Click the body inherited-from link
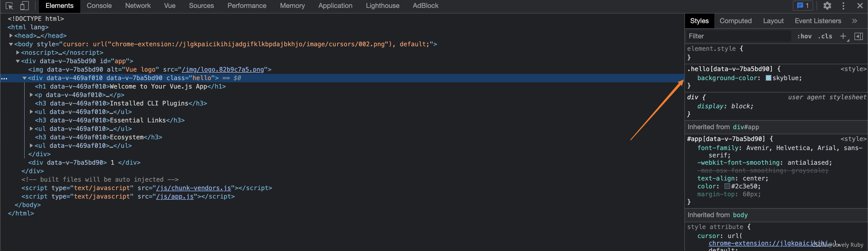The height and width of the screenshot is (251, 868). (740, 215)
